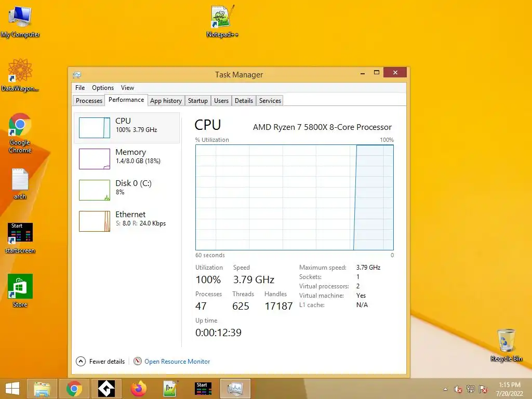Viewport: 532px width, 399px height.
Task: Open Resource Monitor link
Action: click(x=177, y=362)
